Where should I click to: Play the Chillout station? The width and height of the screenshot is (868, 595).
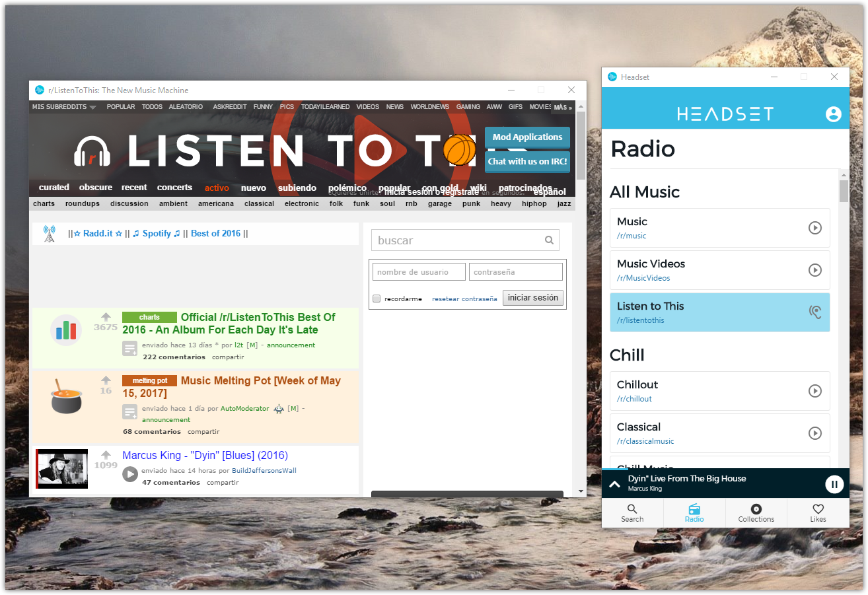coord(814,391)
